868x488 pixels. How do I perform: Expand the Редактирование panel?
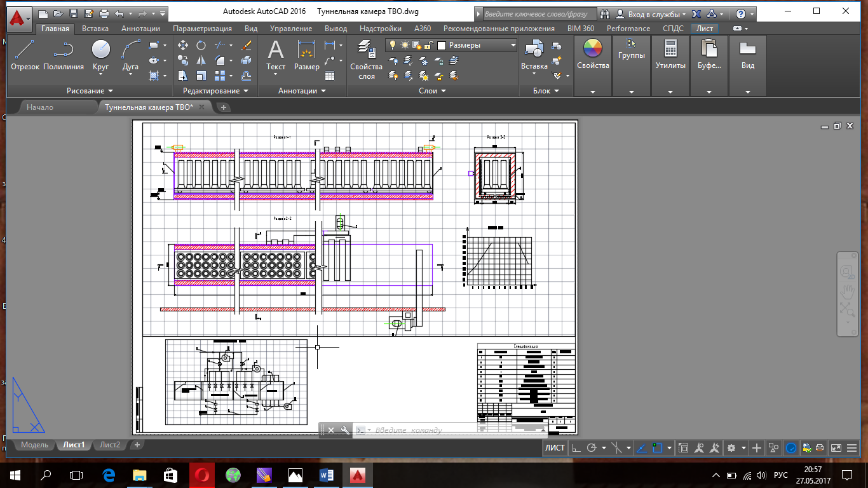pyautogui.click(x=215, y=91)
